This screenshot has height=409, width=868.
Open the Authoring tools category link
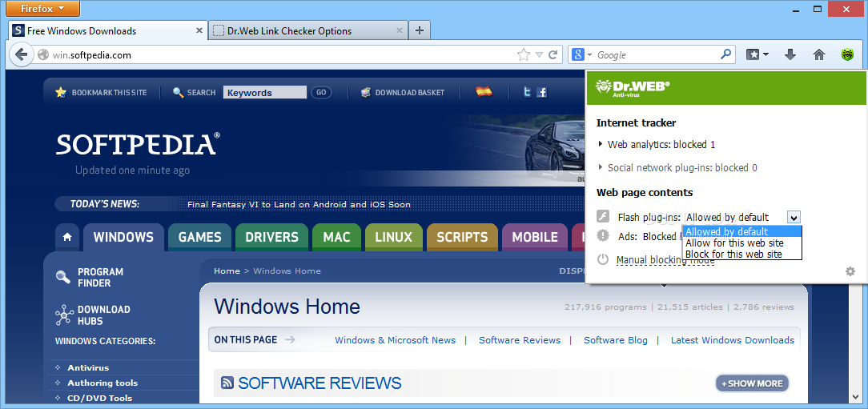click(x=102, y=383)
